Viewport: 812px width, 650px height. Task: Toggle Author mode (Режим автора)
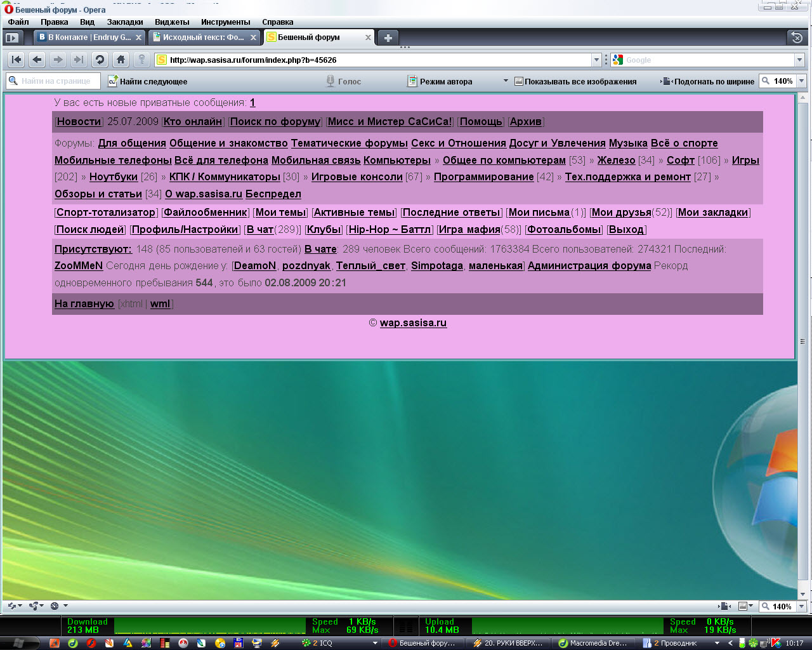click(440, 81)
